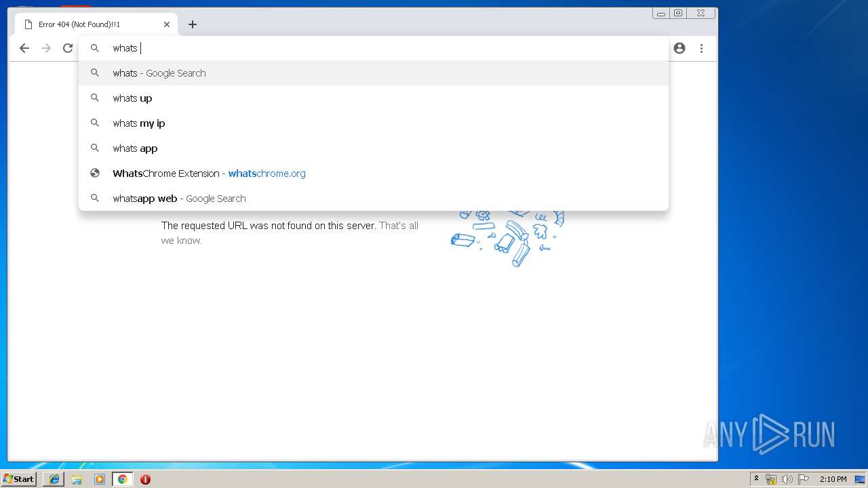Select the 'whats up' suggestion
This screenshot has height=488, width=868.
tap(374, 98)
